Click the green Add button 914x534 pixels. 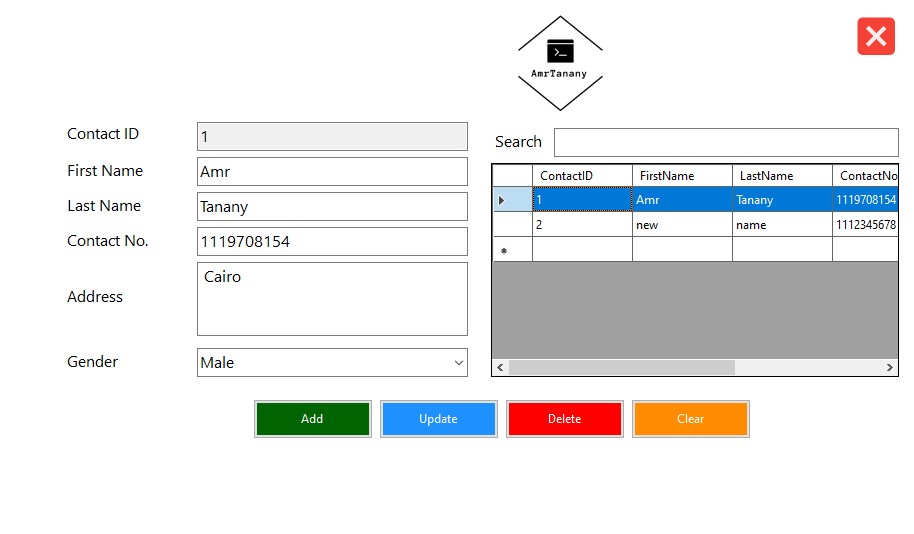312,419
